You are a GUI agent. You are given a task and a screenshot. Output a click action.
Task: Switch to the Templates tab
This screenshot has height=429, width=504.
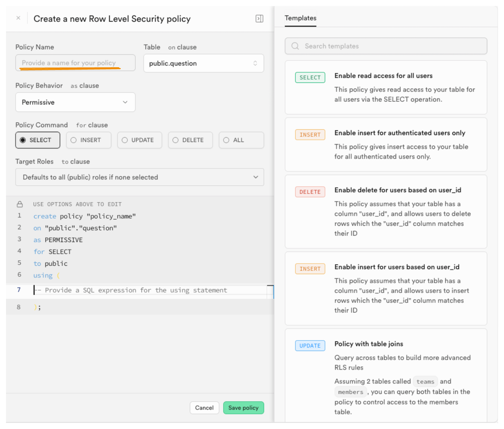point(300,18)
